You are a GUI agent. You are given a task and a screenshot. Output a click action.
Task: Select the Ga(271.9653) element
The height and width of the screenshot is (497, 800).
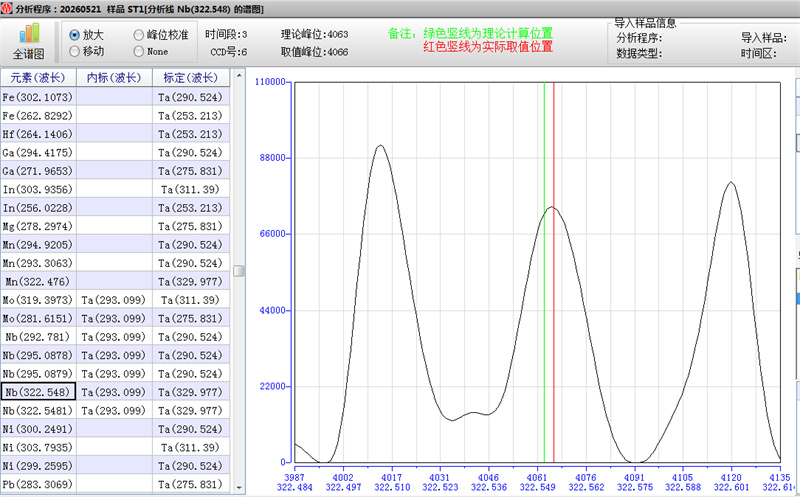click(x=38, y=171)
